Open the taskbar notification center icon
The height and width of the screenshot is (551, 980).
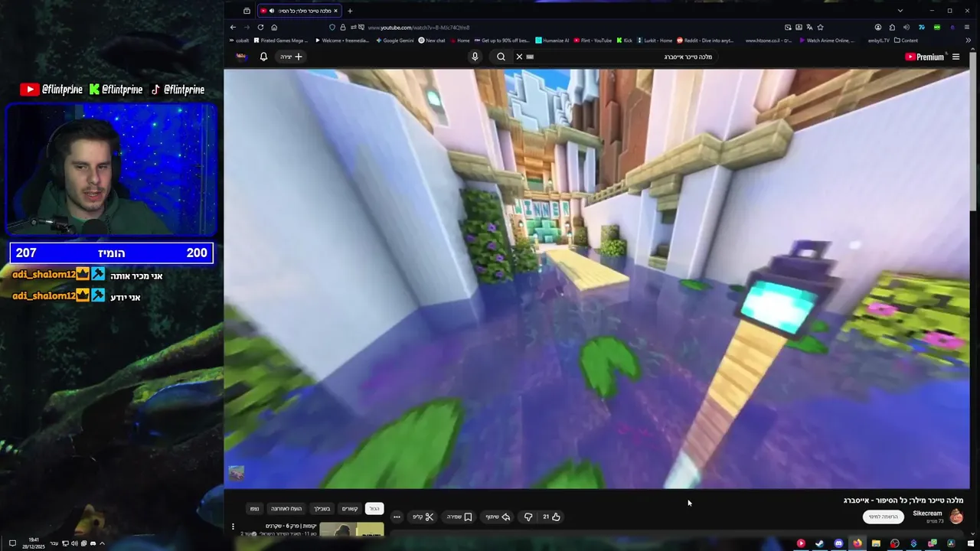click(12, 543)
